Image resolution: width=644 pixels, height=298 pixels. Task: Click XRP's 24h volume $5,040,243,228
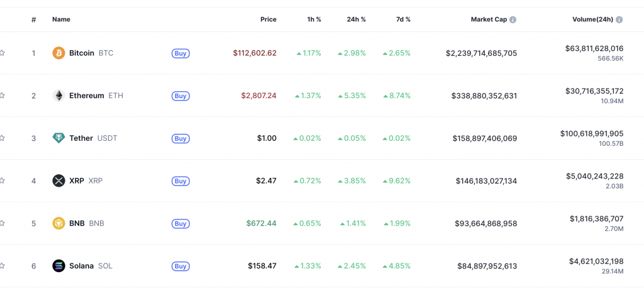point(595,176)
